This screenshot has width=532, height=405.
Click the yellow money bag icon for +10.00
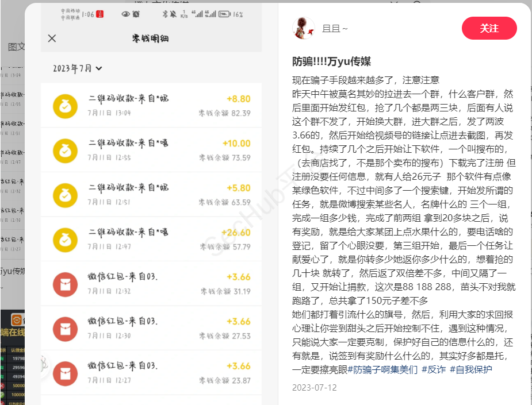(65, 151)
